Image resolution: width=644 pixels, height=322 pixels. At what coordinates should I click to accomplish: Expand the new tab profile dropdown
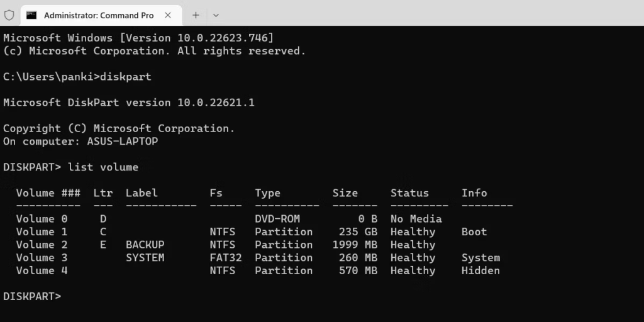[216, 15]
